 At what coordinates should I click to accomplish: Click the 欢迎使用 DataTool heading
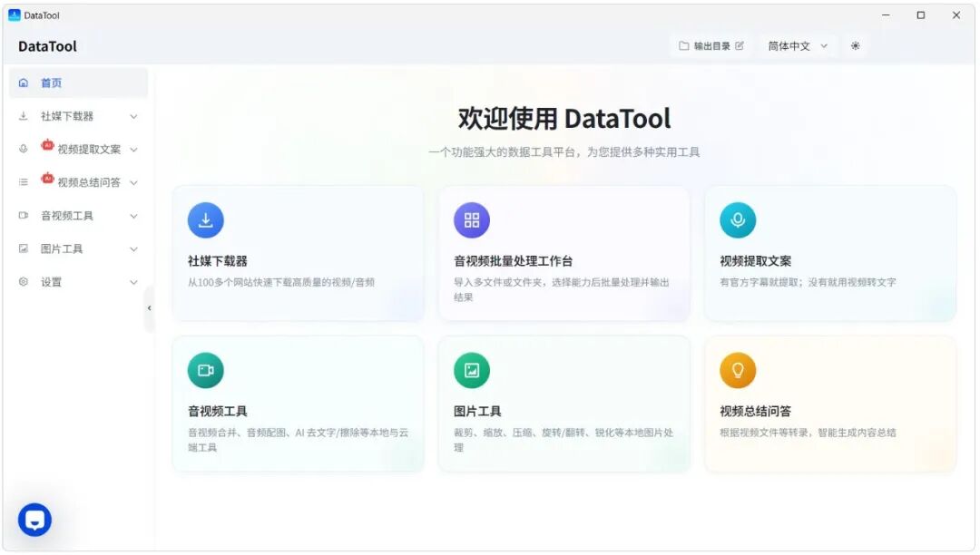[x=564, y=119]
